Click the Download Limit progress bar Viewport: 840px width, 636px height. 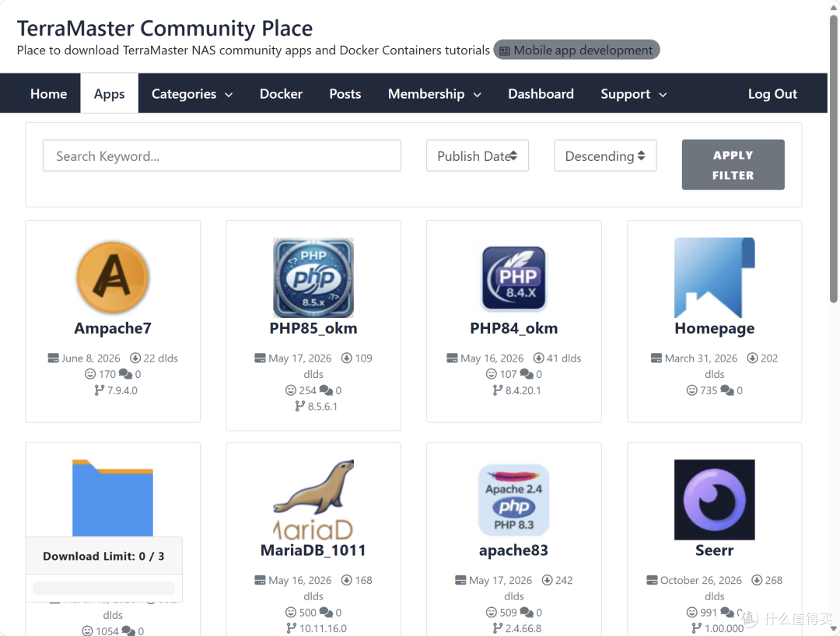(104, 588)
